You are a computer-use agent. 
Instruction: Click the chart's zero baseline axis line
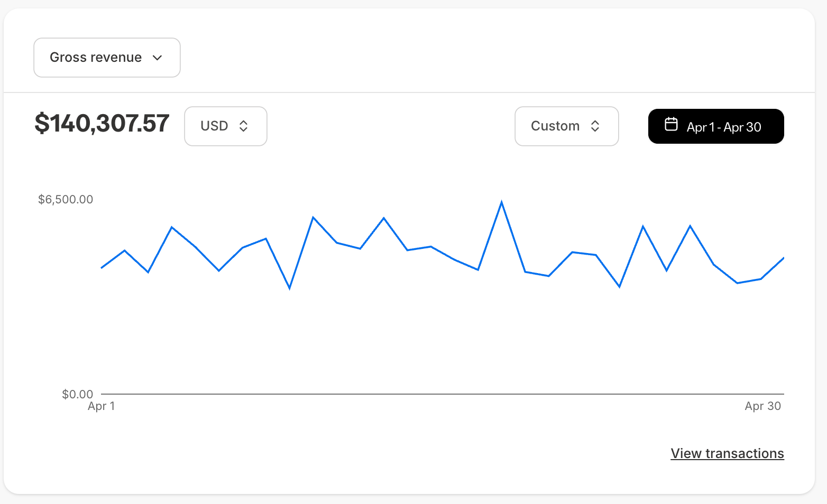pos(442,394)
